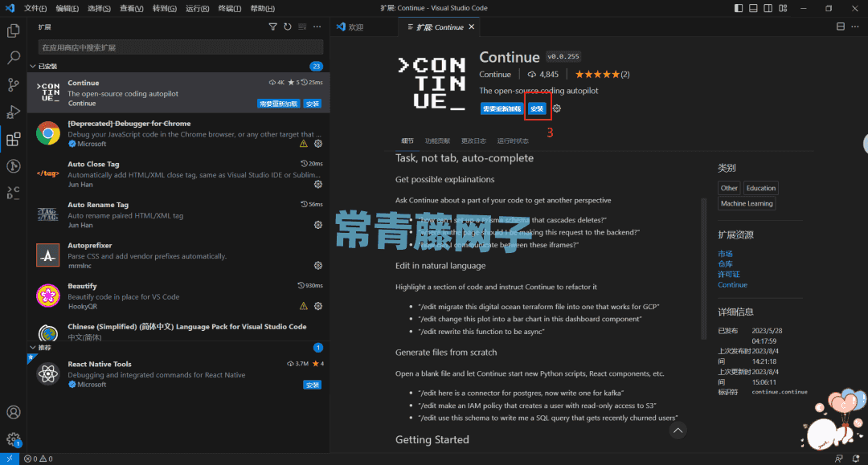
Task: Refresh the extensions list
Action: (x=287, y=27)
